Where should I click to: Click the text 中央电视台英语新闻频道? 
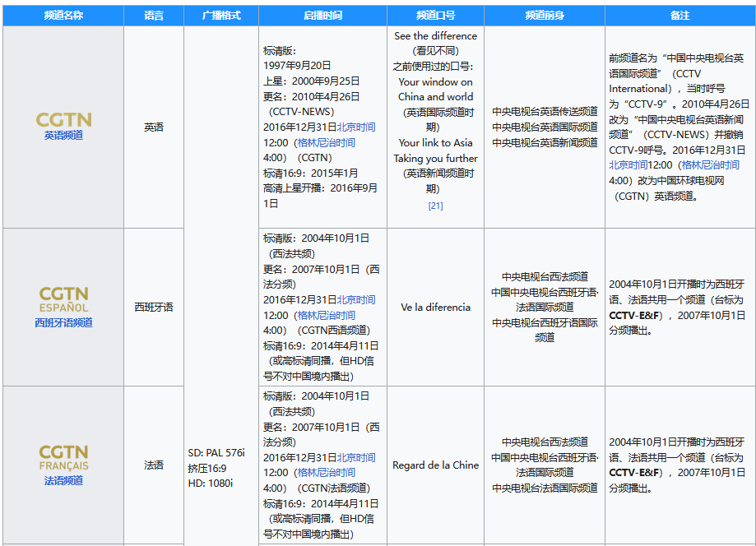pyautogui.click(x=545, y=142)
